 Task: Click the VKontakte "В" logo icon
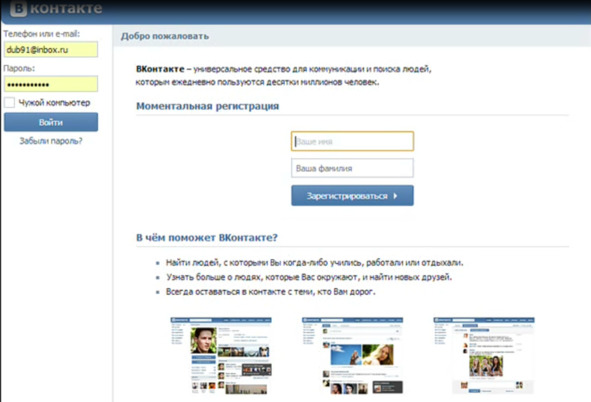tap(18, 9)
